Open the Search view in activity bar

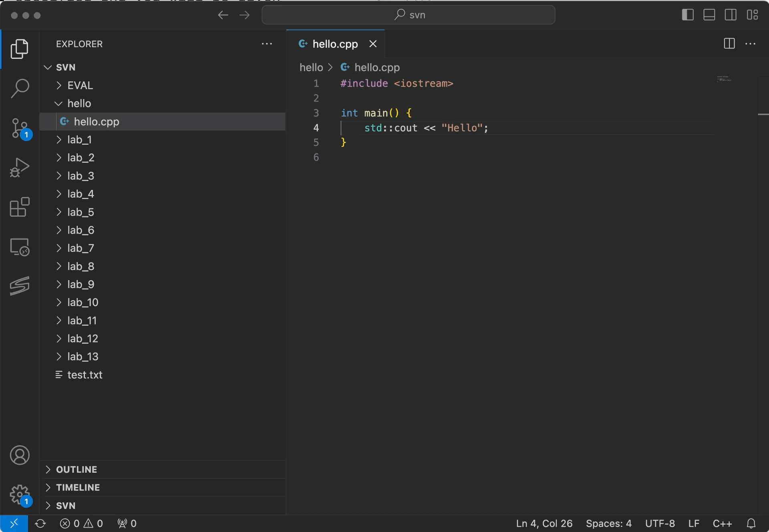click(19, 88)
